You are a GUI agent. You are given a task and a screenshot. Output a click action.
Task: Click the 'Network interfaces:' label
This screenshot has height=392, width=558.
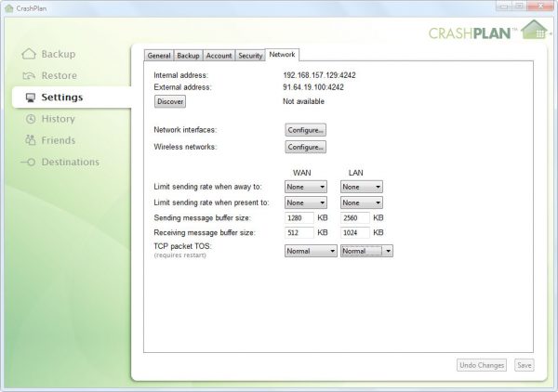[x=185, y=130]
